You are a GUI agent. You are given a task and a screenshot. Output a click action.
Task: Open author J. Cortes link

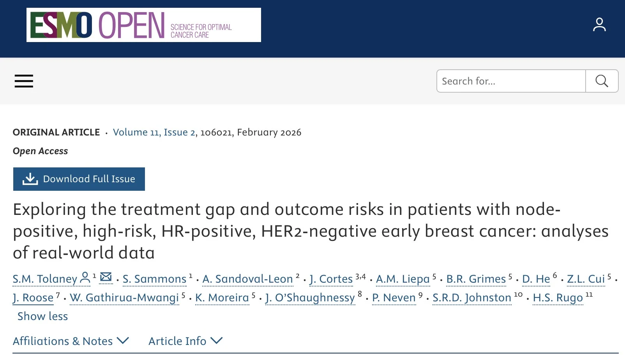click(331, 279)
